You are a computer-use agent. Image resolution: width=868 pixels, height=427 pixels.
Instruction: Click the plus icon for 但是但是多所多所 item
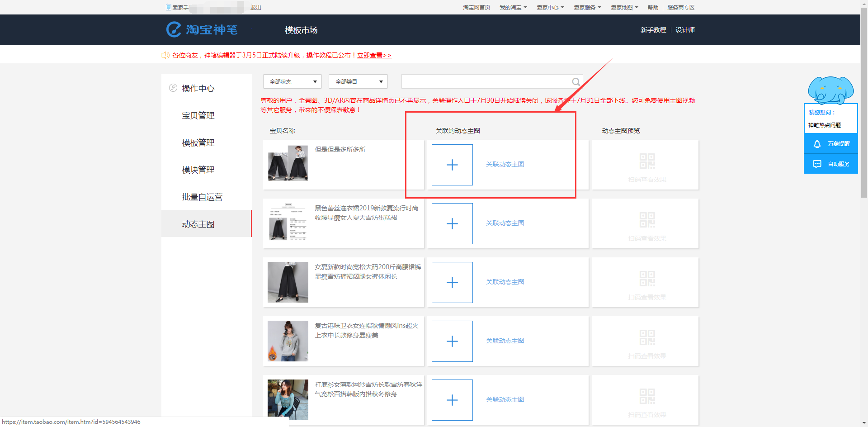click(x=452, y=165)
